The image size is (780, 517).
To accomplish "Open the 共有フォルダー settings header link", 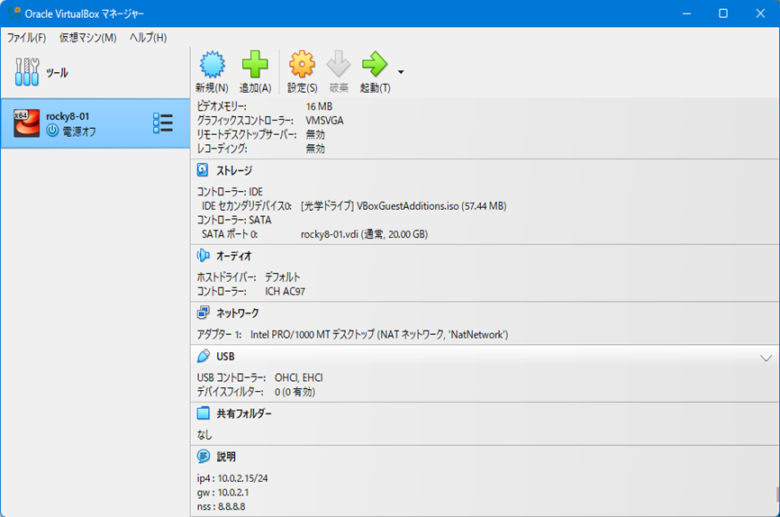I will coord(244,414).
